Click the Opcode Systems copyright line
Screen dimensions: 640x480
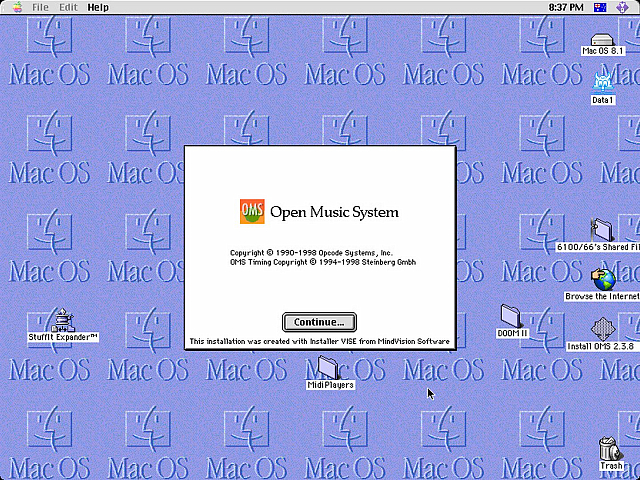click(311, 253)
